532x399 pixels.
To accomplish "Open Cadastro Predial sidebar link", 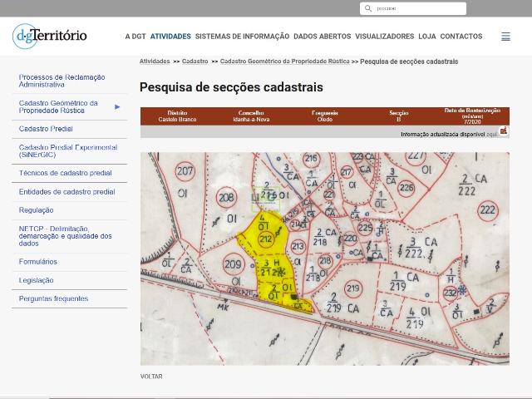I will pos(46,129).
